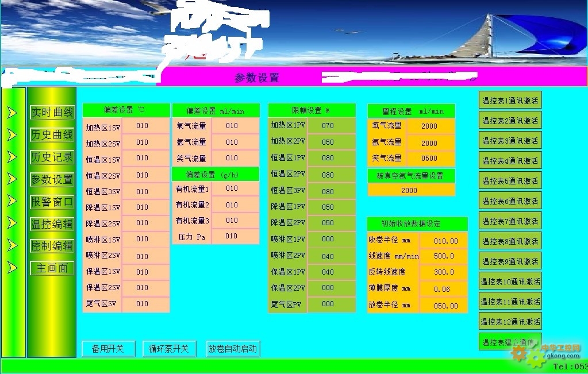
Task: Edit 尾气区SV deviation value
Action: 145,304
